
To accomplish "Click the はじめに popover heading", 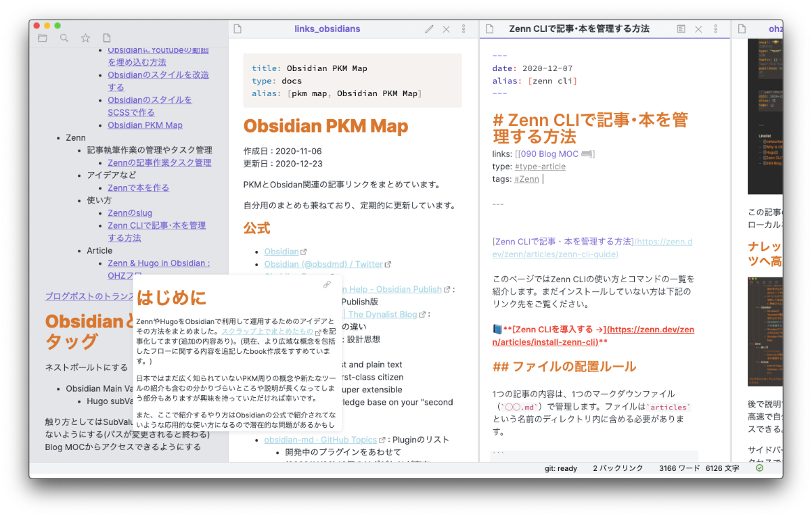I will coord(171,297).
